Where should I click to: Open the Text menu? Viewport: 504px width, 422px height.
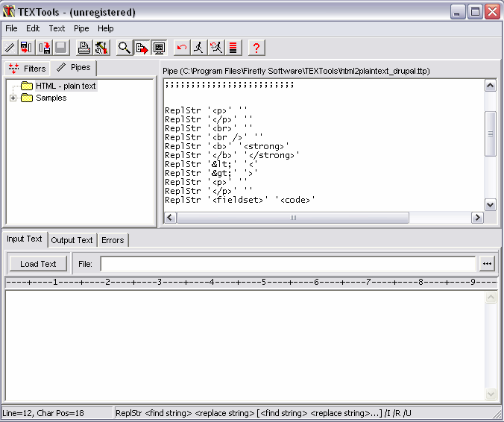57,28
